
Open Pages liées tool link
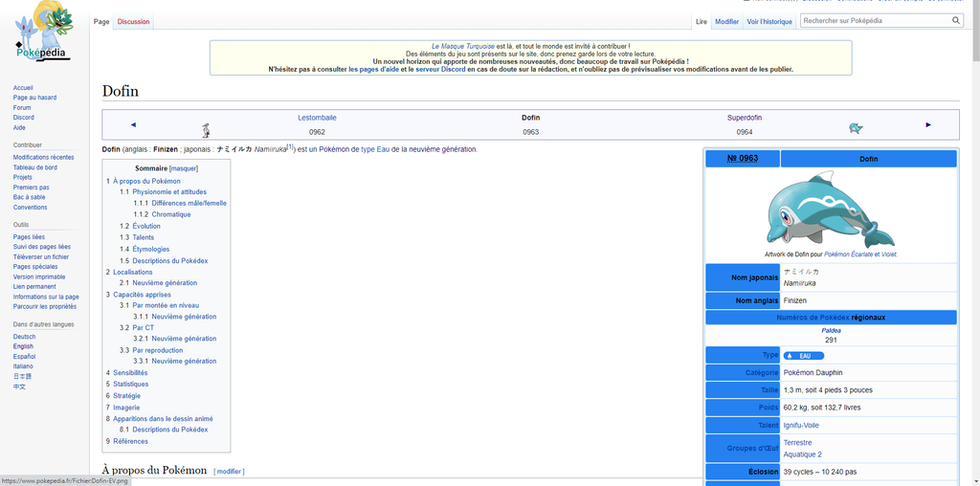(29, 237)
